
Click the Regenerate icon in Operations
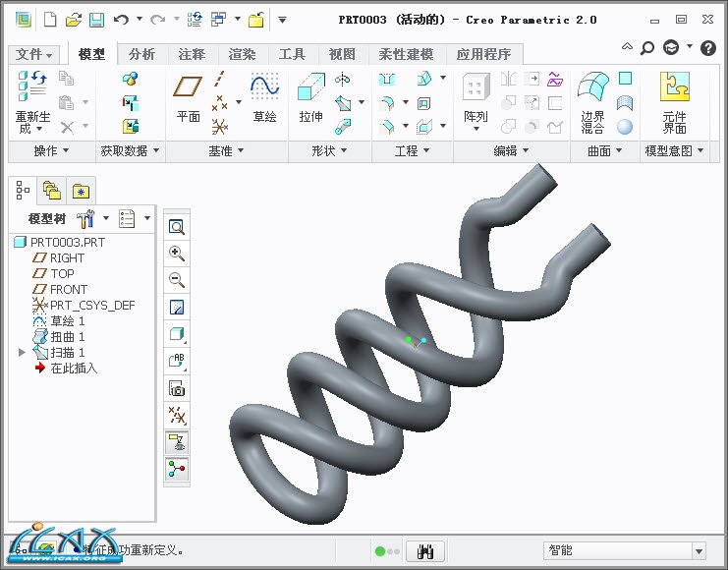pos(32,102)
